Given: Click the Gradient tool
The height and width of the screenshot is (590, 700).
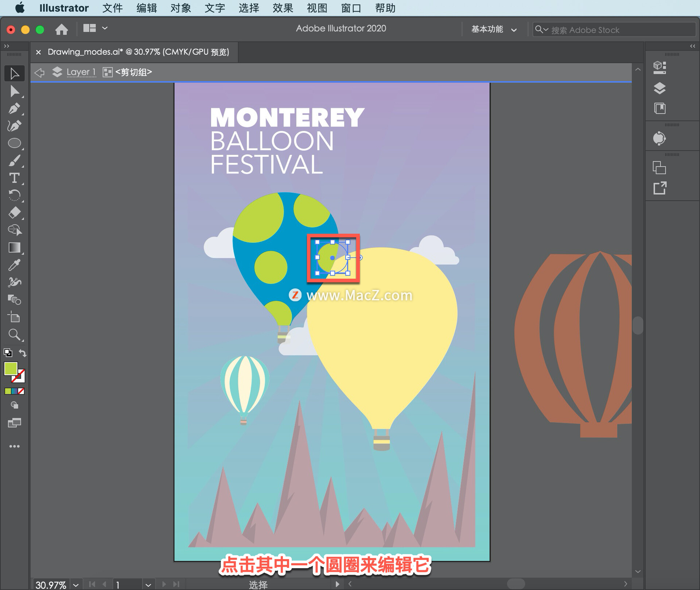Looking at the screenshot, I should click(14, 248).
